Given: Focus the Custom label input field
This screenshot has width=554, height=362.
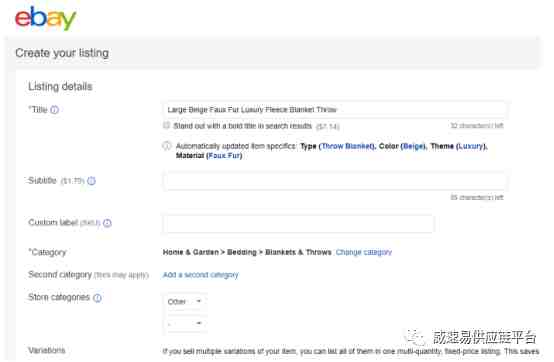Looking at the screenshot, I should tap(299, 224).
